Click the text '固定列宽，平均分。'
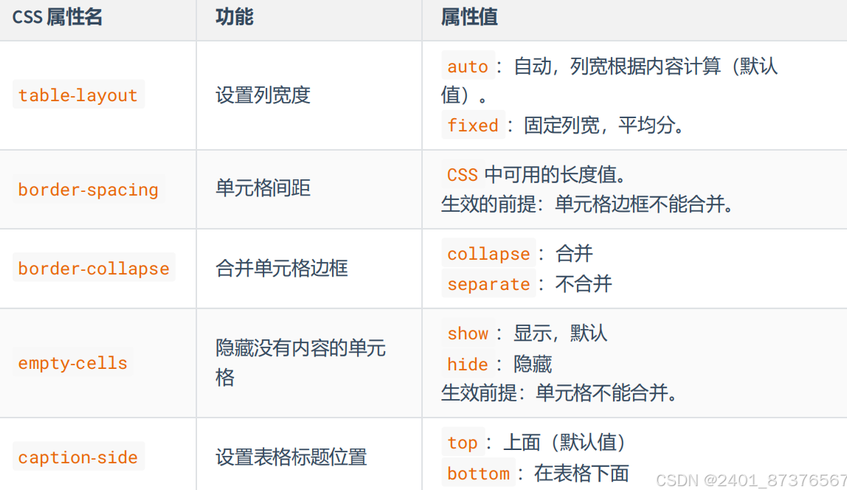 [x=604, y=125]
